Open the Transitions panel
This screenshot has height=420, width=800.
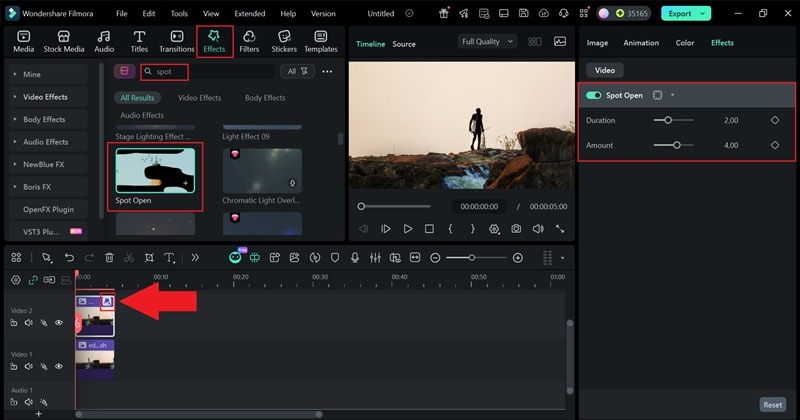click(176, 41)
